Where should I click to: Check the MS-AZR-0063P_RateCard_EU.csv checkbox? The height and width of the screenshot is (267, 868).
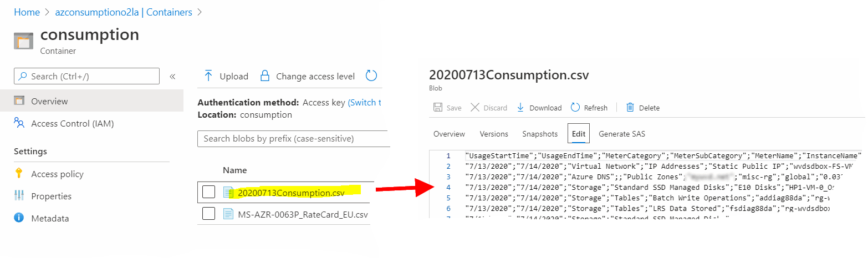click(x=208, y=214)
